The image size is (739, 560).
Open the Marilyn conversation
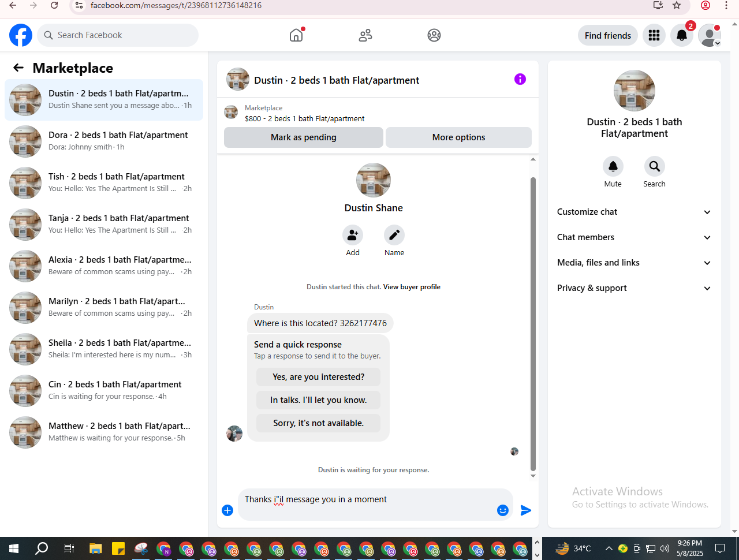pos(104,308)
